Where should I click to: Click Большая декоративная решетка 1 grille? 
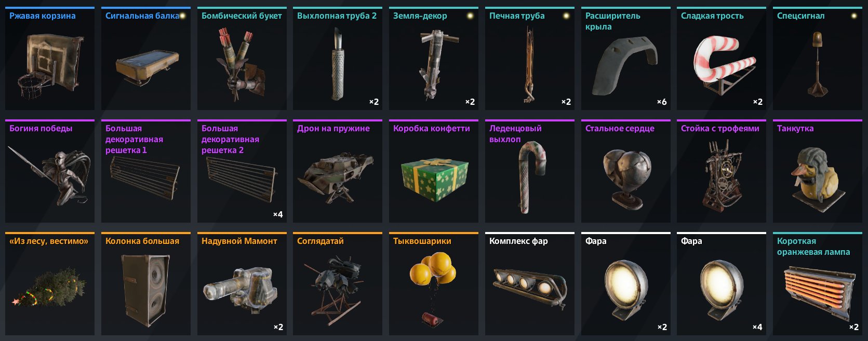pyautogui.click(x=146, y=171)
